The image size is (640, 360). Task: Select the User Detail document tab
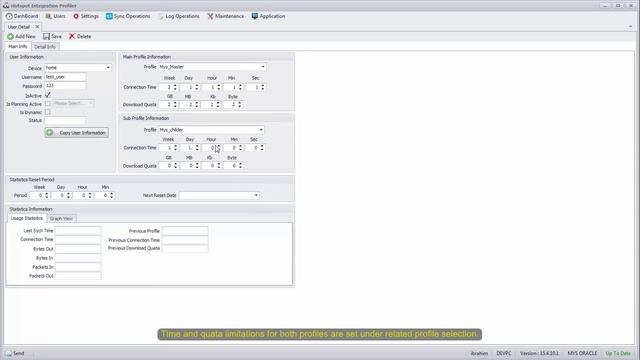pos(19,27)
